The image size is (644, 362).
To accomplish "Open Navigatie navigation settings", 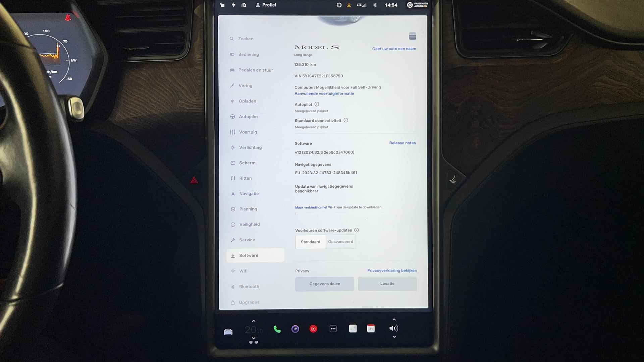I will coord(249,193).
